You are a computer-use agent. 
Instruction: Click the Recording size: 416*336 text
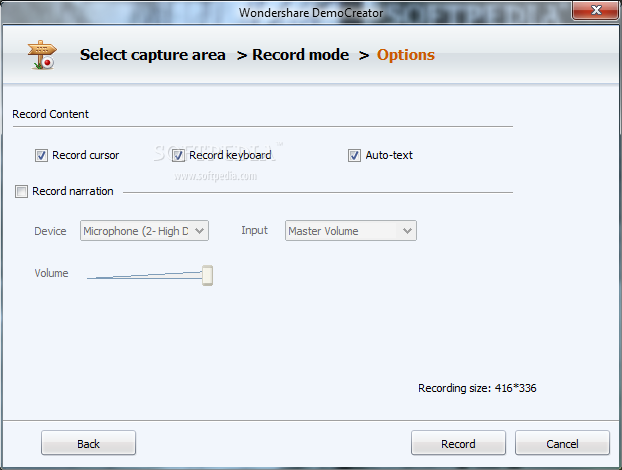(477, 388)
